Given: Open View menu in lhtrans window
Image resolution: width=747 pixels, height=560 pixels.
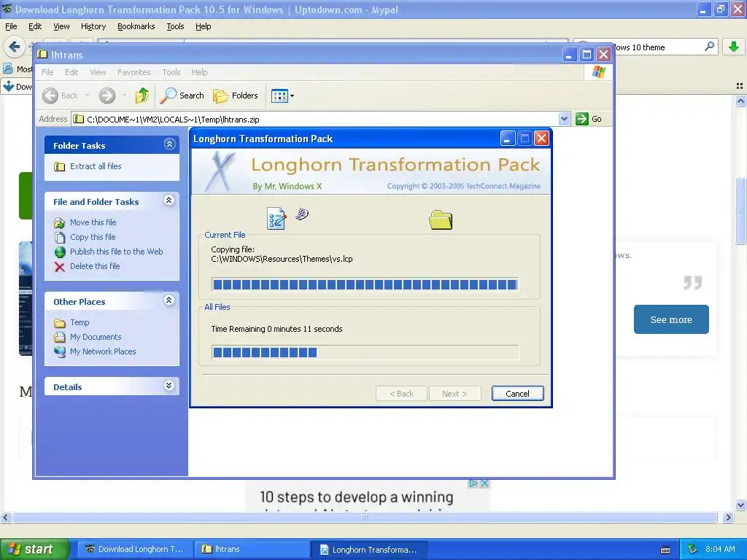Looking at the screenshot, I should (98, 72).
